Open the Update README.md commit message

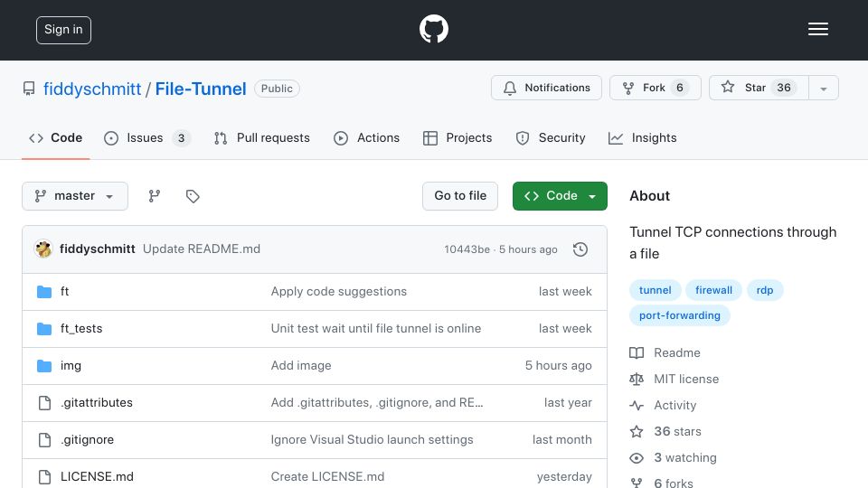point(202,249)
